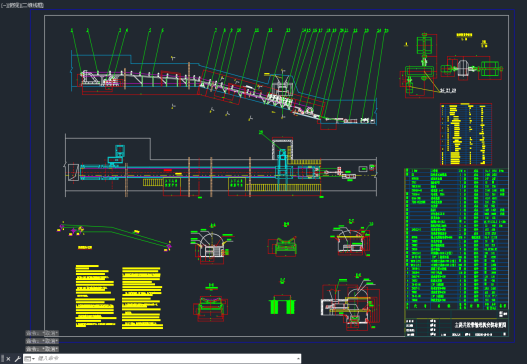The height and width of the screenshot is (364, 527).
Task: Select the drawing title in the title block
Action: pos(480,325)
